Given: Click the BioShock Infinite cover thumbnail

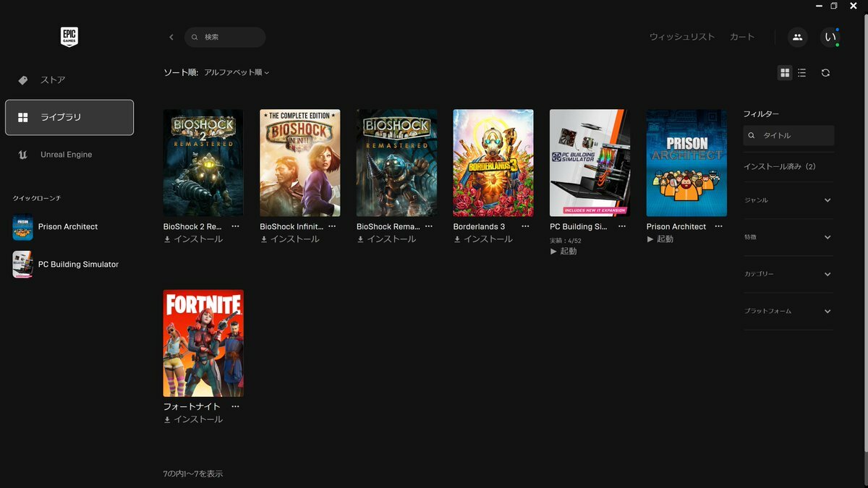Looking at the screenshot, I should pyautogui.click(x=300, y=163).
